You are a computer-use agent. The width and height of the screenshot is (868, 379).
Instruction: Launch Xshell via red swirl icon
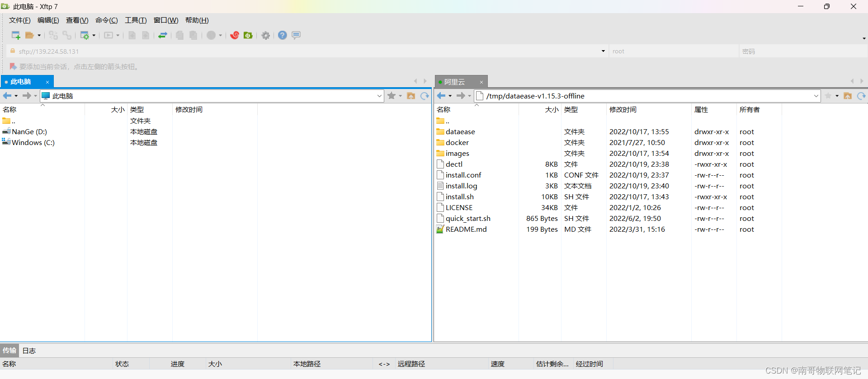(235, 35)
